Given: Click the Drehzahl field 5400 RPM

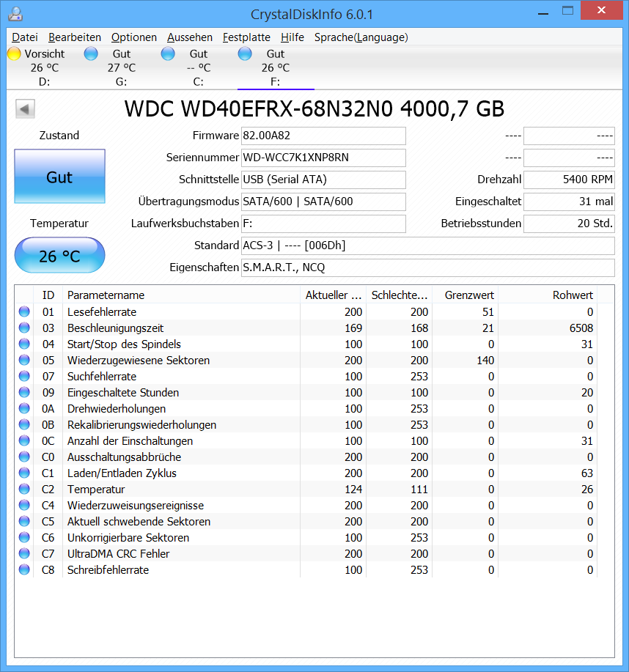Looking at the screenshot, I should 569,179.
